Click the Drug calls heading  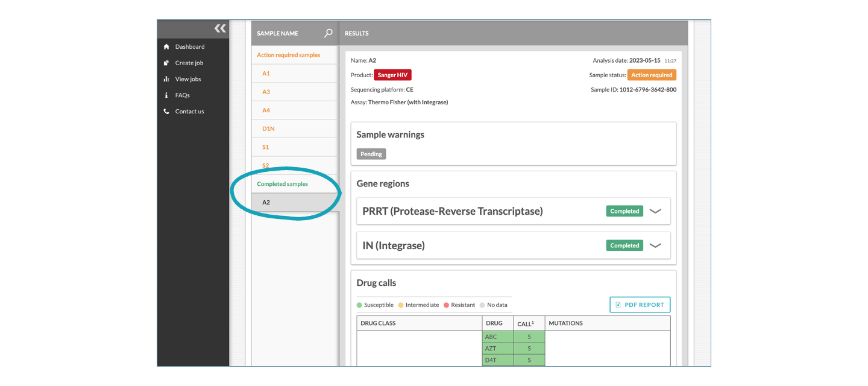coord(377,283)
